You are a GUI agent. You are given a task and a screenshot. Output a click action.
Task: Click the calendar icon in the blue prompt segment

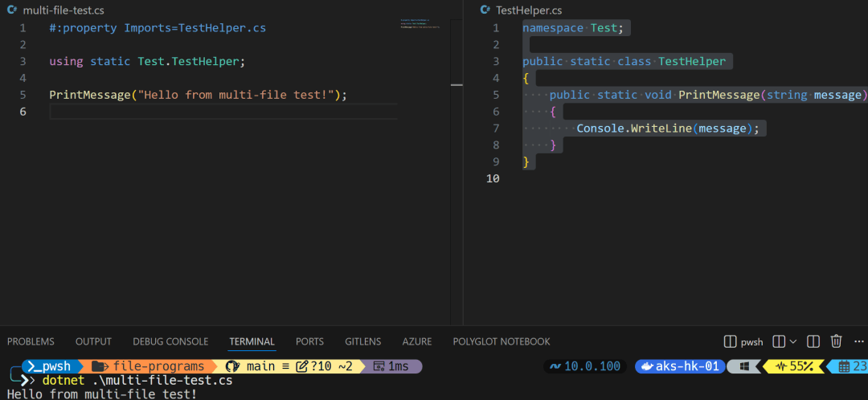[x=844, y=366]
